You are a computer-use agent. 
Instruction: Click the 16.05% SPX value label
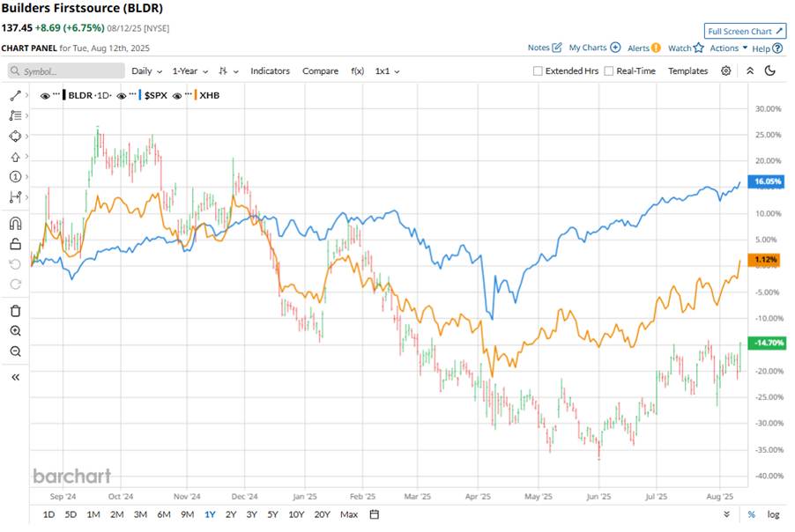tap(766, 181)
